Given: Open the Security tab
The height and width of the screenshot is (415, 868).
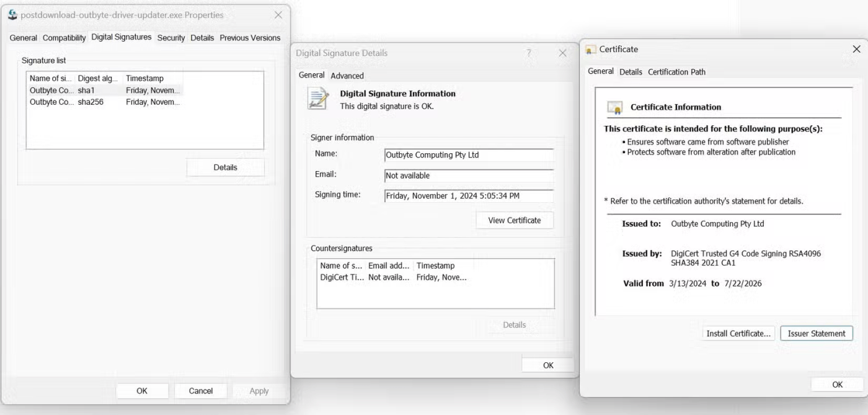Looking at the screenshot, I should tap(171, 38).
